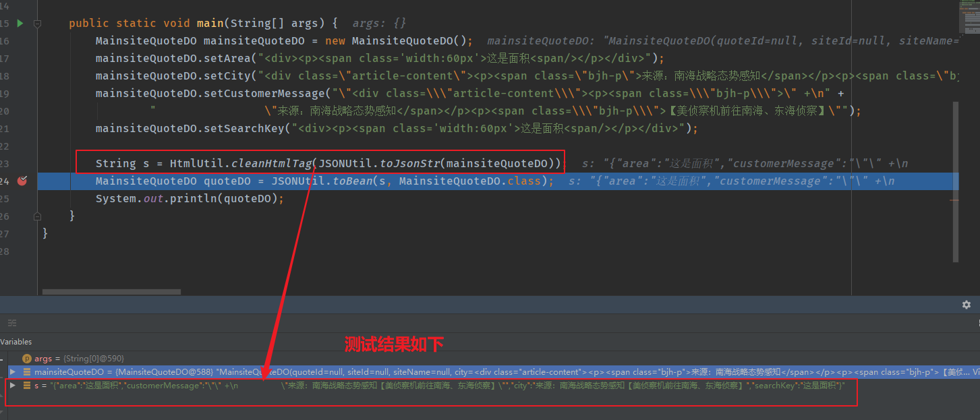Click the editor vertical scrollbar thumb
This screenshot has width=980, height=420.
pos(955,182)
